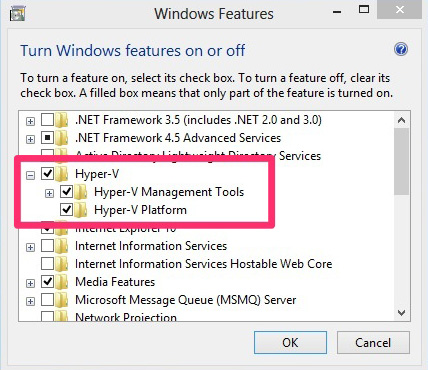Select the Internet Information Services tree item

[151, 246]
